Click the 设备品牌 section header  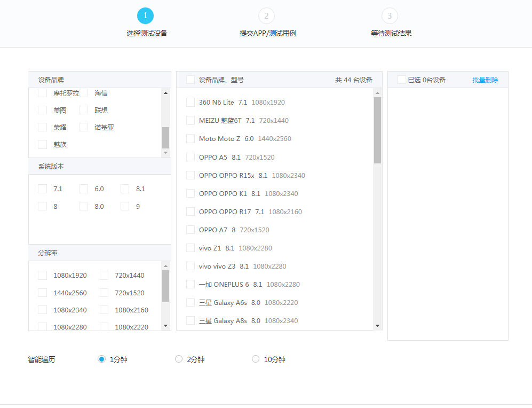pyautogui.click(x=100, y=80)
